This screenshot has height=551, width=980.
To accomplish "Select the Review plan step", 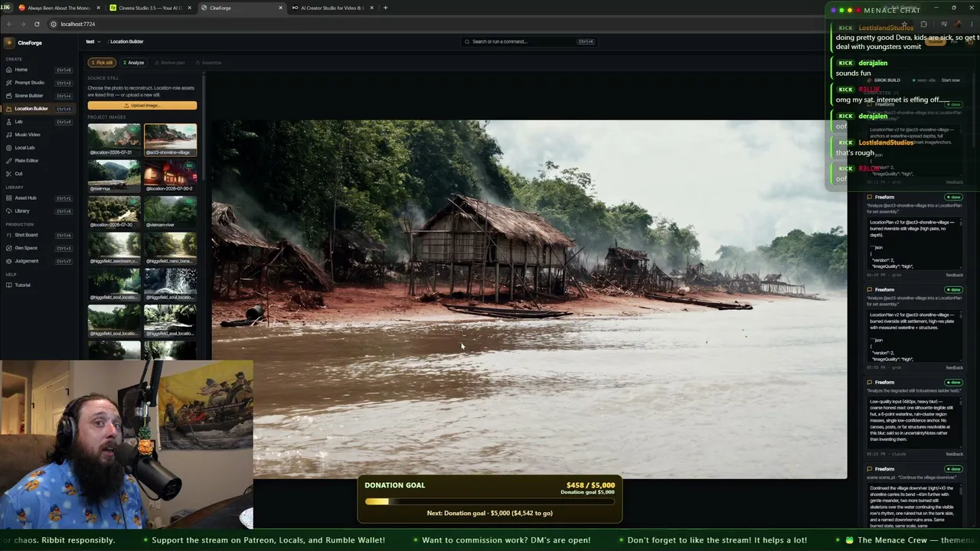I will (170, 63).
